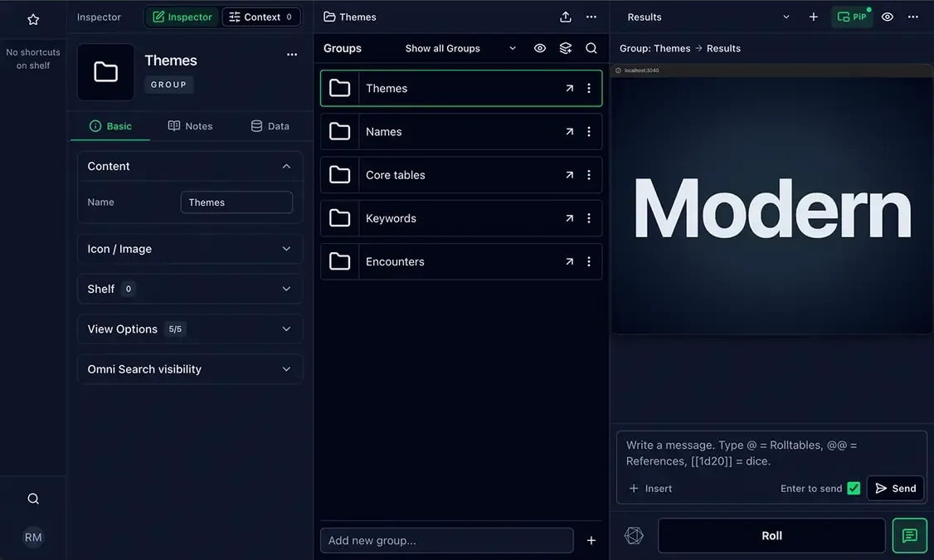Click the Modern PiP preview
This screenshot has height=560, width=934.
coord(772,200)
